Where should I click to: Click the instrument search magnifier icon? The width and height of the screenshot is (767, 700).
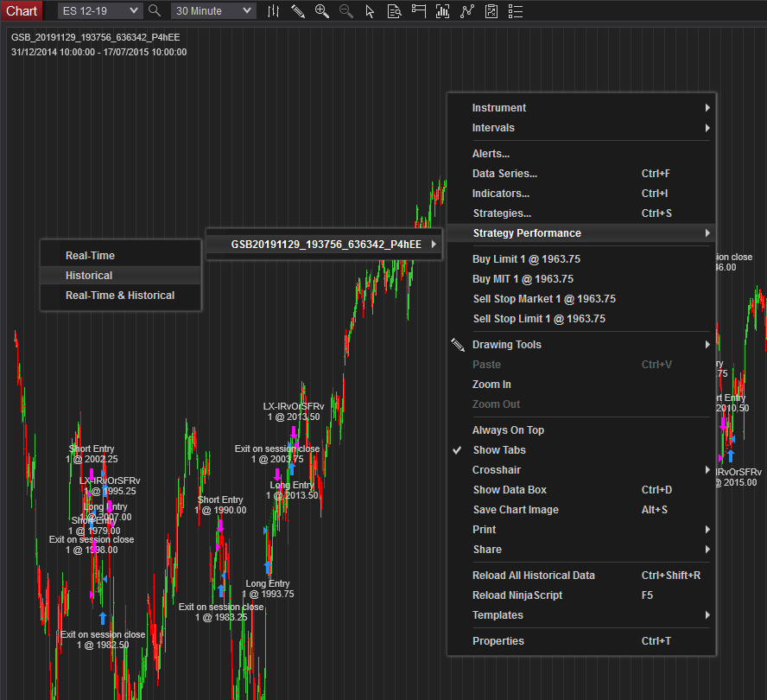coord(155,10)
